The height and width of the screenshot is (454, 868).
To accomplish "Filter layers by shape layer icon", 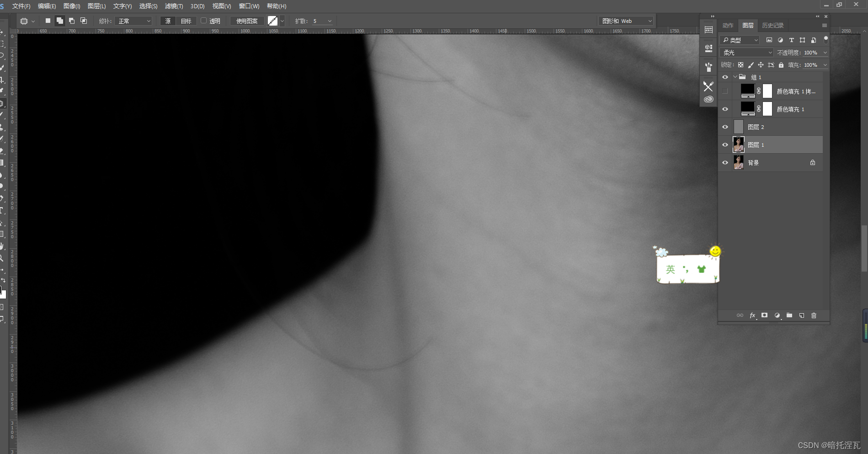I will click(x=802, y=40).
